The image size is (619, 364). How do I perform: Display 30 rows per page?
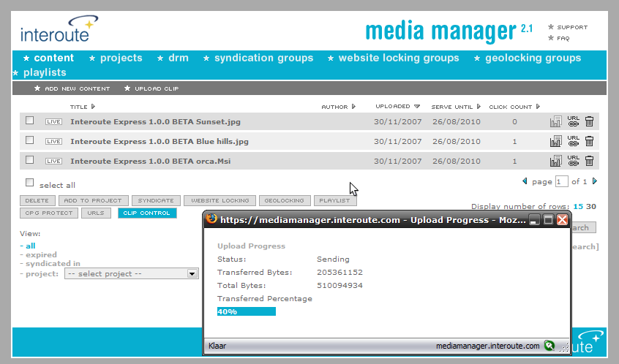tap(591, 206)
